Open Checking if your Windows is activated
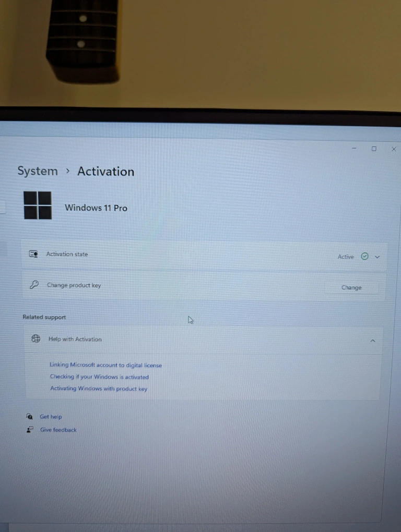Screen dimensions: 401x532 point(99,377)
